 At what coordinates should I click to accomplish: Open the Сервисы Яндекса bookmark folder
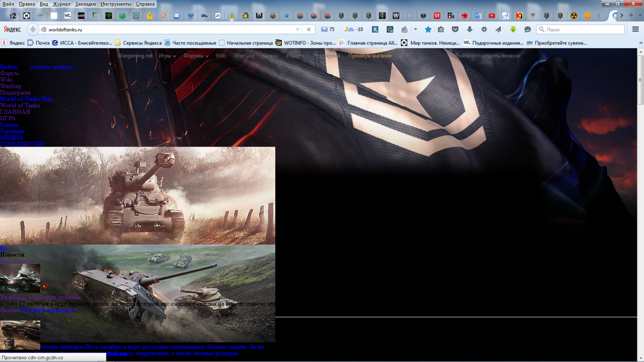[x=138, y=43]
